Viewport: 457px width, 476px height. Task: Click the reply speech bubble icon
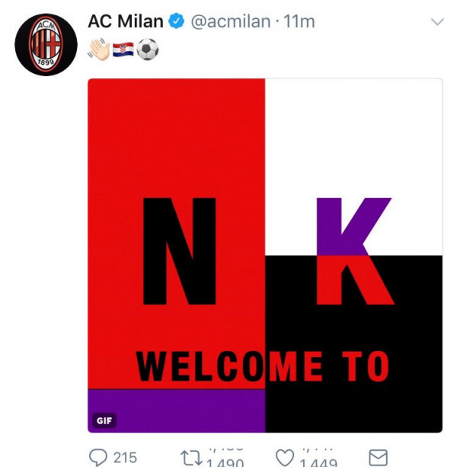[x=99, y=458]
